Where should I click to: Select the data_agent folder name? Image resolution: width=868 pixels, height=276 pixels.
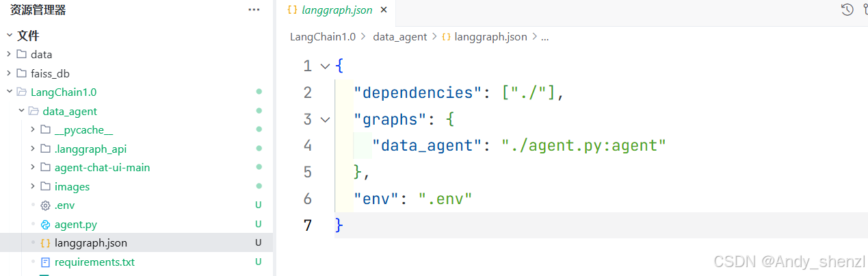(x=70, y=111)
